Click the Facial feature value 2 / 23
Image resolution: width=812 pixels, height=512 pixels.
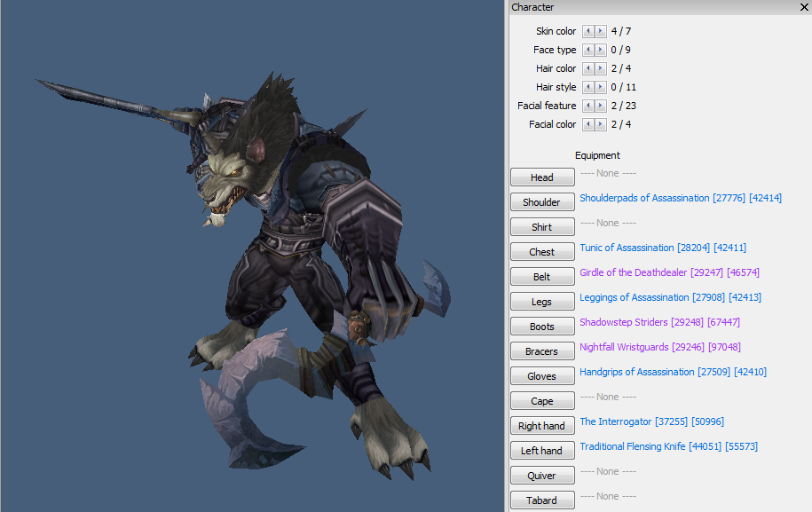[x=624, y=106]
